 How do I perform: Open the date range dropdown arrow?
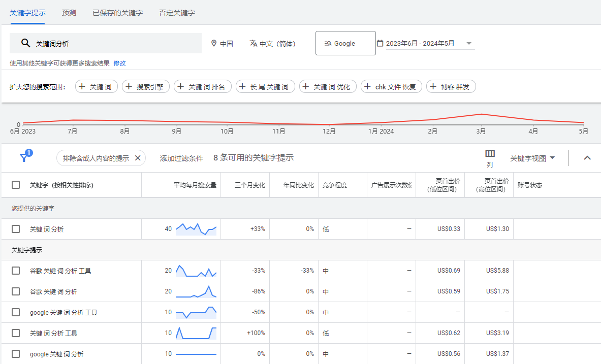[x=469, y=43]
